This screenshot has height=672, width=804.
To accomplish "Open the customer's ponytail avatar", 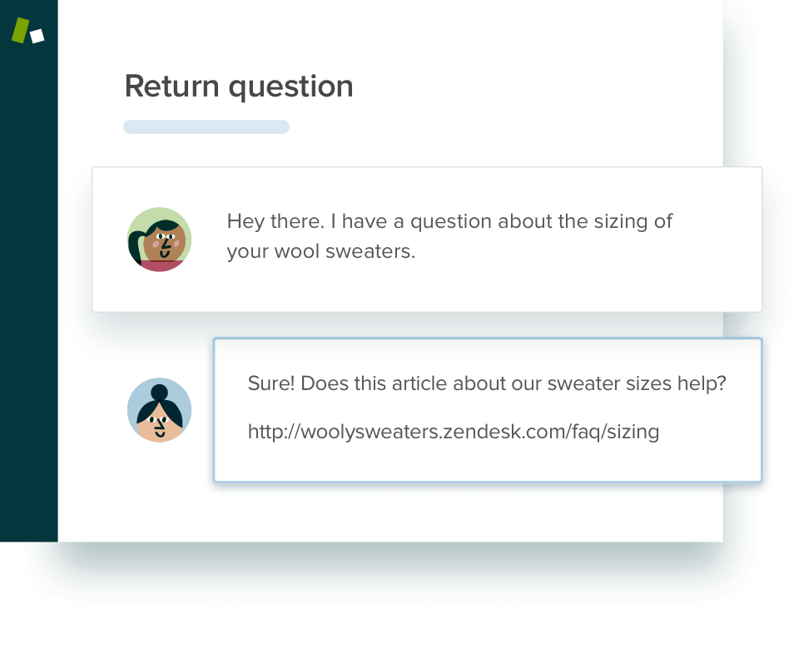I will [159, 240].
